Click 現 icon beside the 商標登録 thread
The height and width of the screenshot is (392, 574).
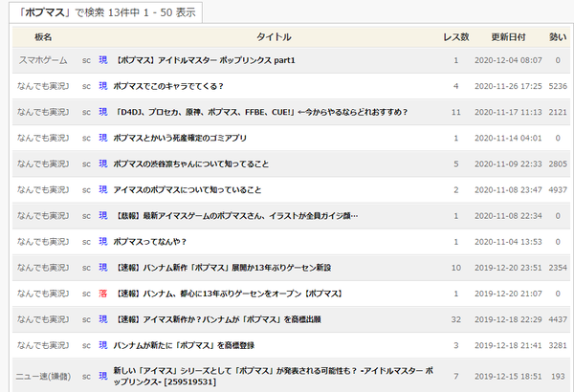click(x=103, y=345)
